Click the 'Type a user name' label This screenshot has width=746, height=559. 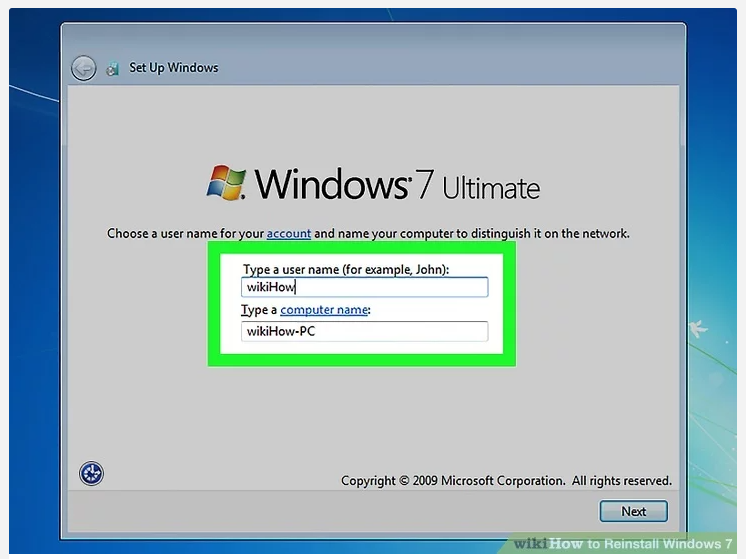click(346, 269)
